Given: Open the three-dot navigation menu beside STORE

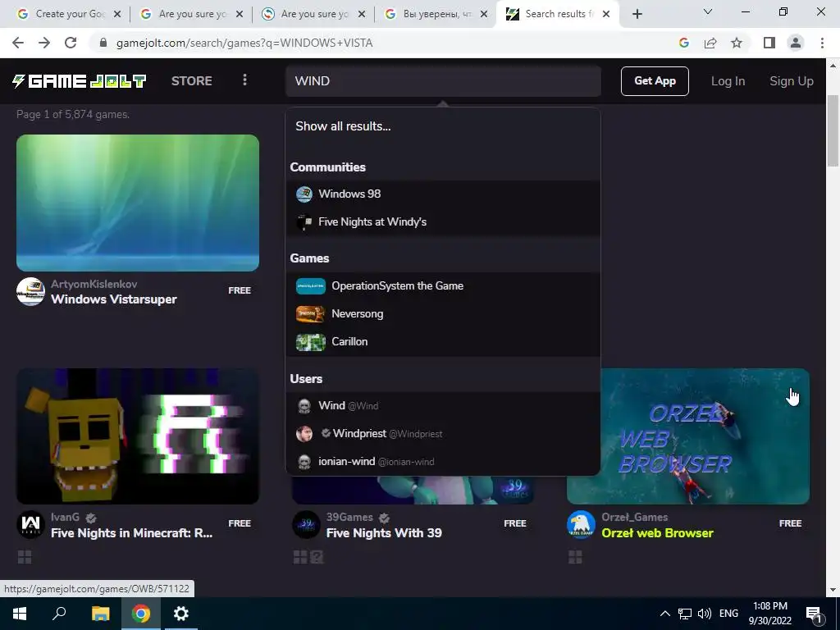Looking at the screenshot, I should click(x=244, y=80).
